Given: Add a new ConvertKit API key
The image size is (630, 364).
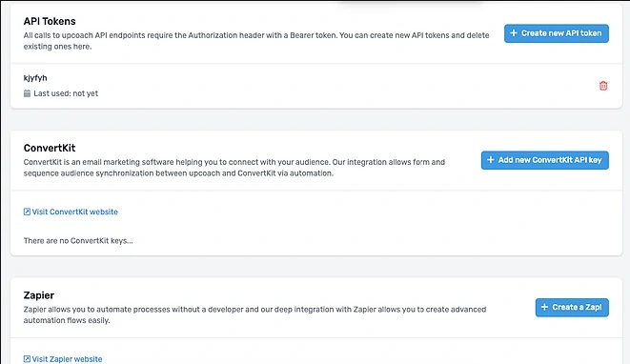Looking at the screenshot, I should tap(545, 160).
